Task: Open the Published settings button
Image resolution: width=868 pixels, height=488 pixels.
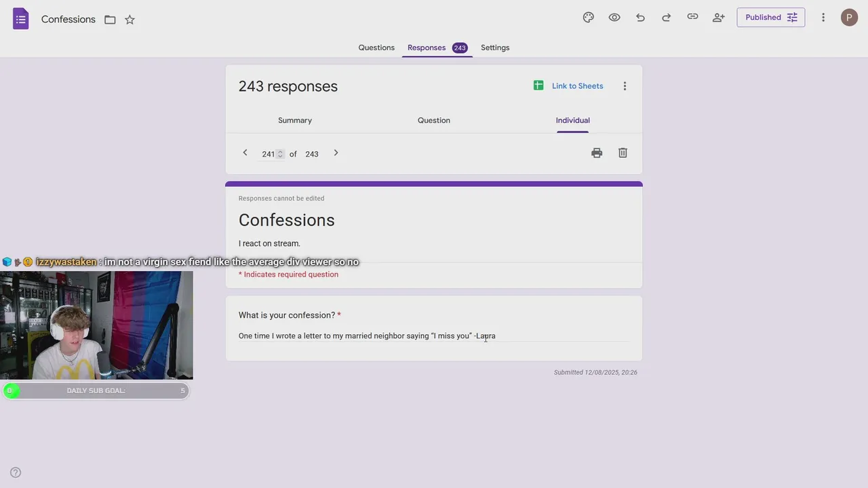Action: pyautogui.click(x=771, y=18)
